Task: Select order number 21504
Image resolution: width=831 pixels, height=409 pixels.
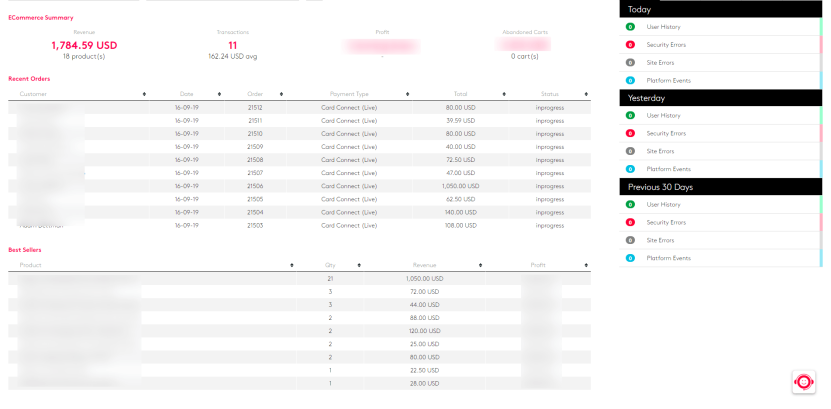Action: coord(255,212)
